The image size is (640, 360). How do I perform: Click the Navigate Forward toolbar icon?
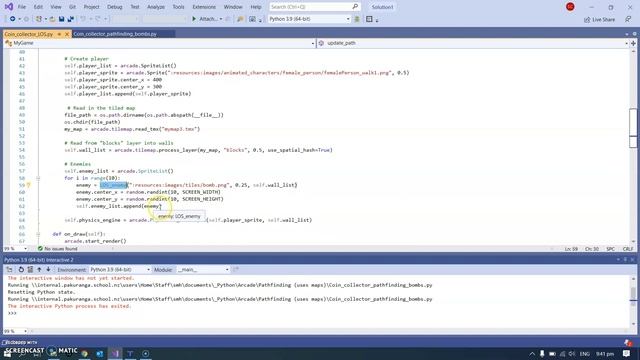coord(27,19)
